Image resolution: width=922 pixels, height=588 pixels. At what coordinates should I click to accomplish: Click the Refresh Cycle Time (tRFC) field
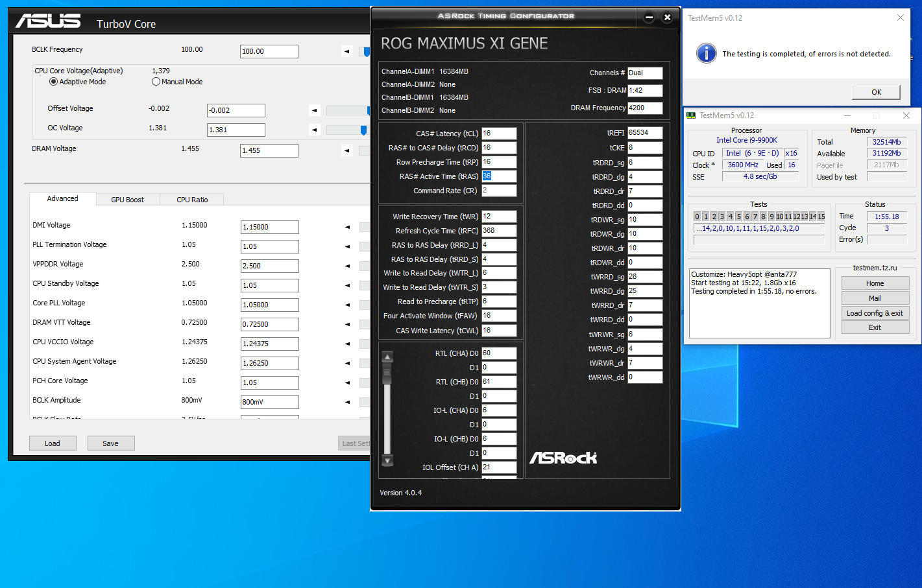(x=499, y=231)
